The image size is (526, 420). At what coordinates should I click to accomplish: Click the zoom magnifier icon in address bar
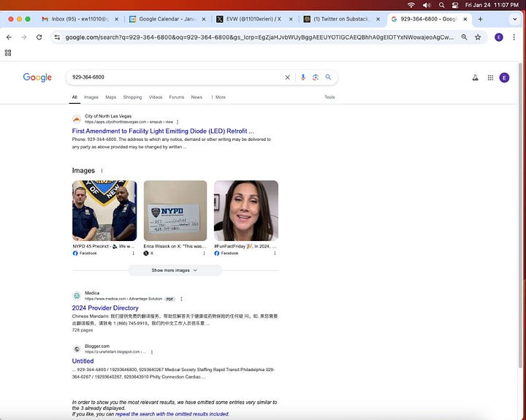(x=465, y=37)
